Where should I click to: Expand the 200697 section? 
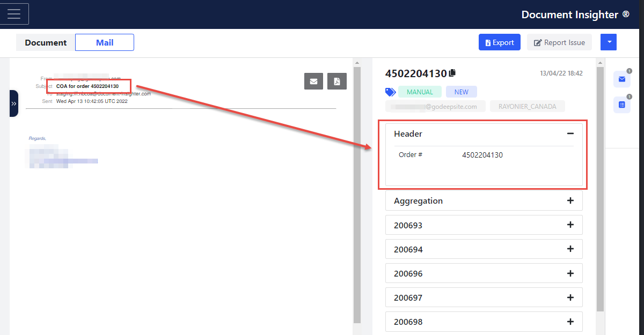click(570, 297)
